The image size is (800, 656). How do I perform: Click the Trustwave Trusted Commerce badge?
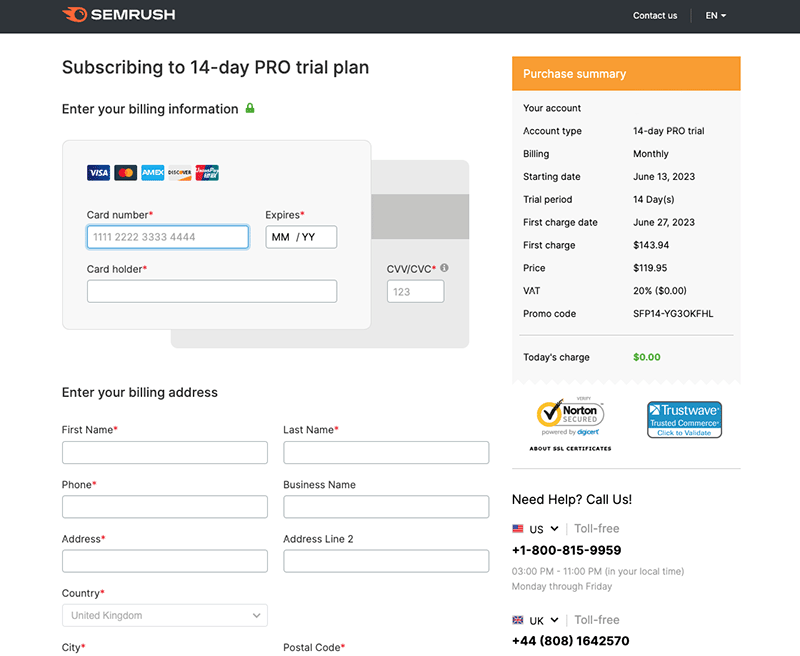pos(684,420)
